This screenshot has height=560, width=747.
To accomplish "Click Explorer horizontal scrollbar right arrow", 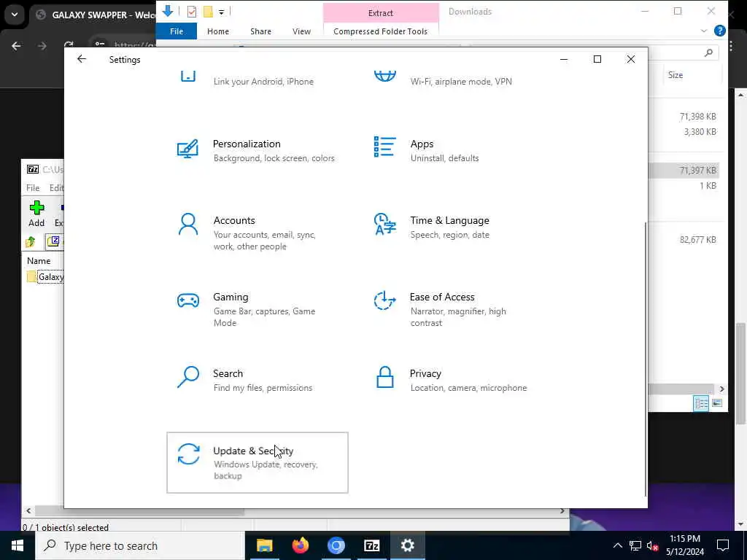I will pyautogui.click(x=721, y=389).
